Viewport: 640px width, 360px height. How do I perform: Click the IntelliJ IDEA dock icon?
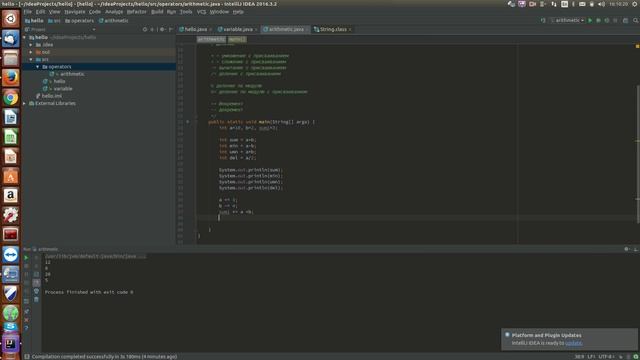[11, 344]
